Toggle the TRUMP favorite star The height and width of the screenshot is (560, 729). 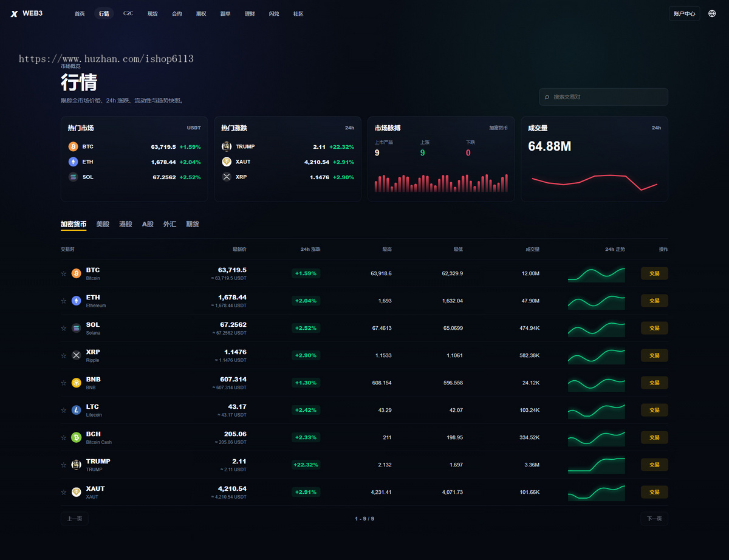click(x=63, y=465)
